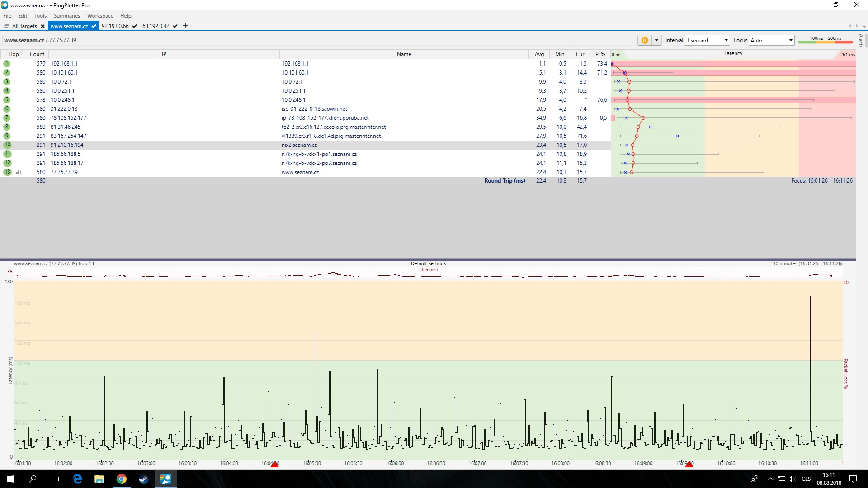
Task: Toggle the checkmark on the 68.192.0.42 tab
Action: coord(175,26)
